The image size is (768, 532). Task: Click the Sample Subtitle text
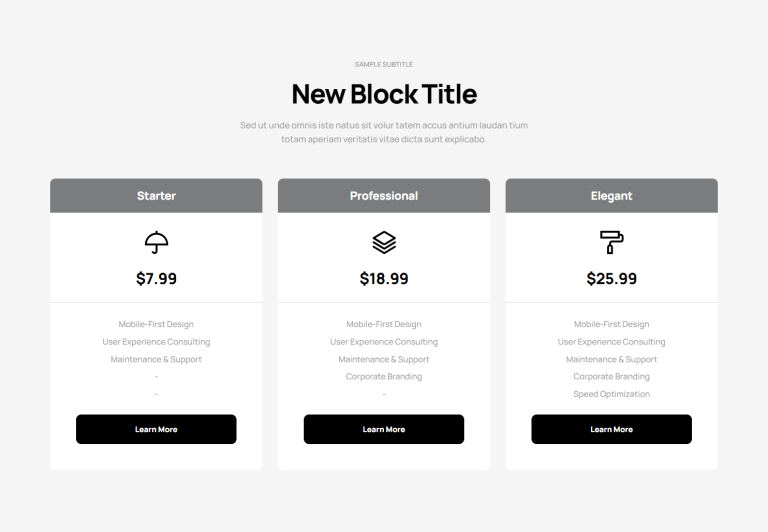pos(384,64)
